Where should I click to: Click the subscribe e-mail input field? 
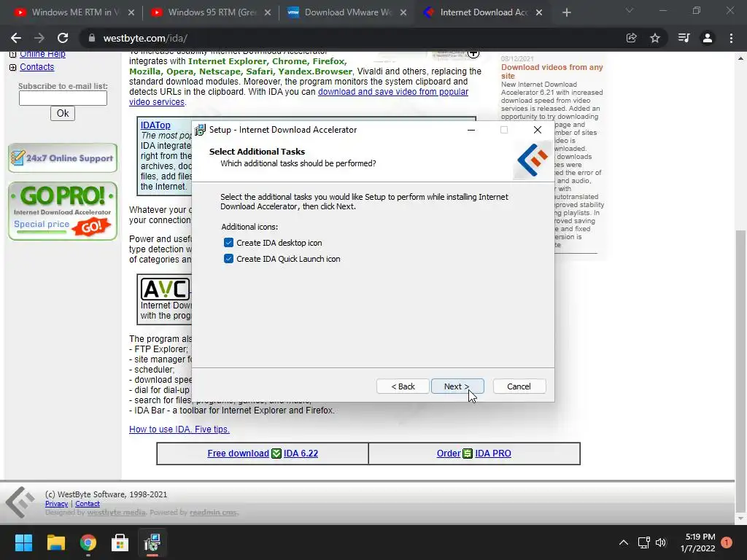click(63, 98)
